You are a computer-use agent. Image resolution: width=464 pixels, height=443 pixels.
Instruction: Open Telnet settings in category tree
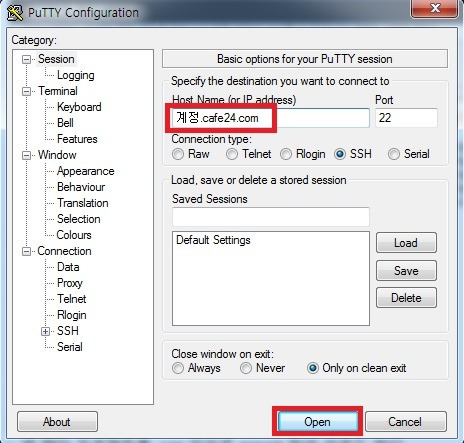pos(72,299)
